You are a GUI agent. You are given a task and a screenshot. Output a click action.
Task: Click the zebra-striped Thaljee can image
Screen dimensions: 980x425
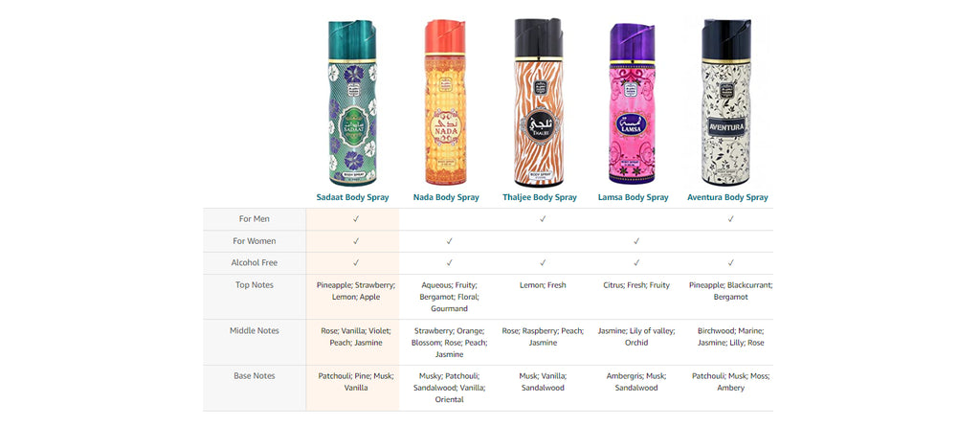point(539,102)
